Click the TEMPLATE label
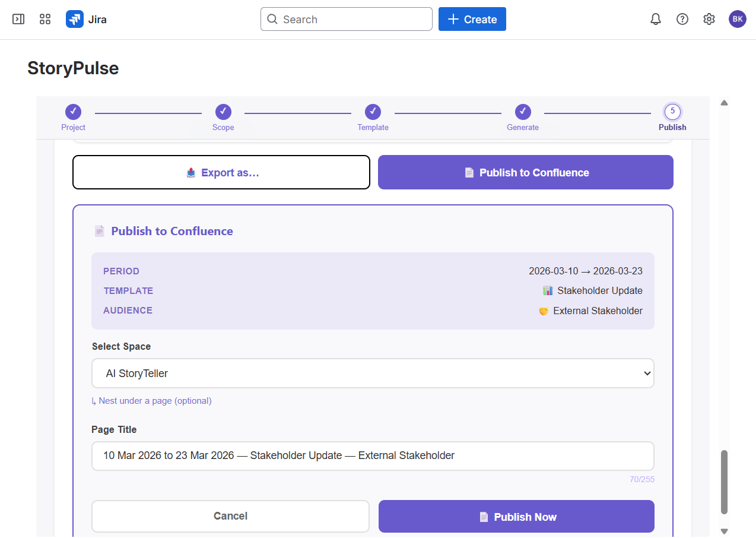The image size is (756, 538). (x=128, y=290)
